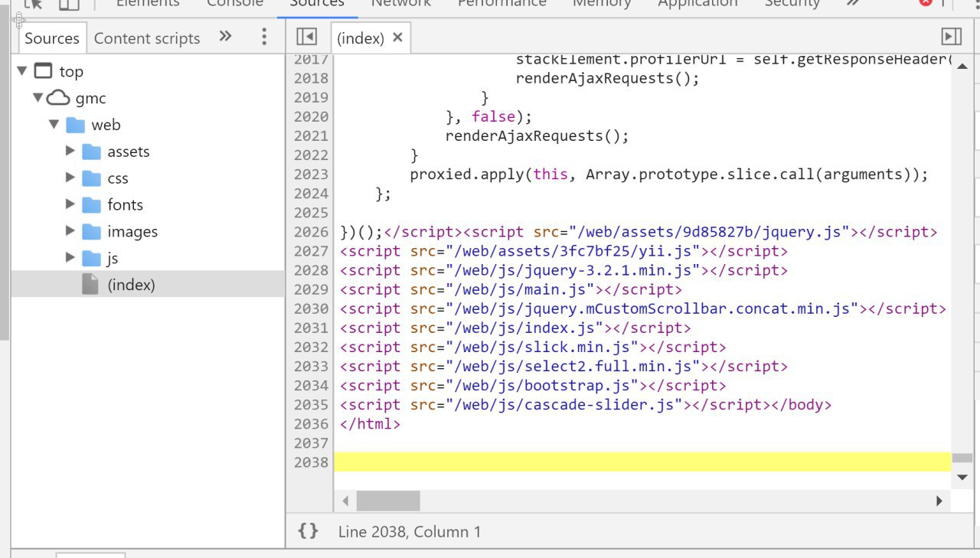980x558 pixels.
Task: Collapse the top frame node
Action: [x=23, y=71]
